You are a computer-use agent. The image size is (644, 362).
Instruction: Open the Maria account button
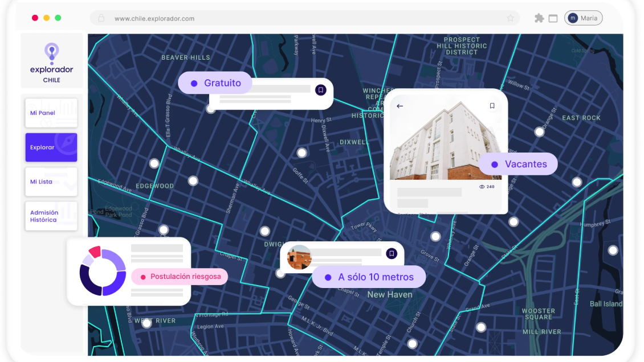point(583,18)
